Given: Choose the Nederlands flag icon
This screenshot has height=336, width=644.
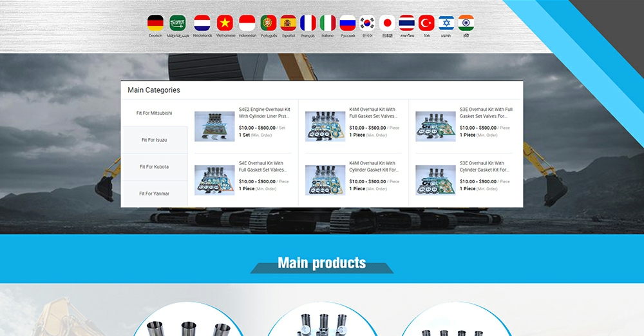Looking at the screenshot, I should pos(202,23).
